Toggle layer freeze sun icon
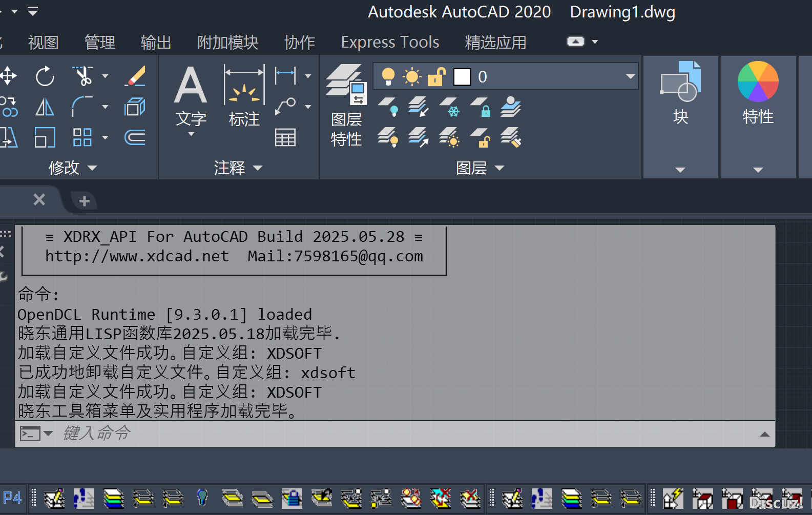Viewport: 812px width, 515px height. click(x=412, y=77)
